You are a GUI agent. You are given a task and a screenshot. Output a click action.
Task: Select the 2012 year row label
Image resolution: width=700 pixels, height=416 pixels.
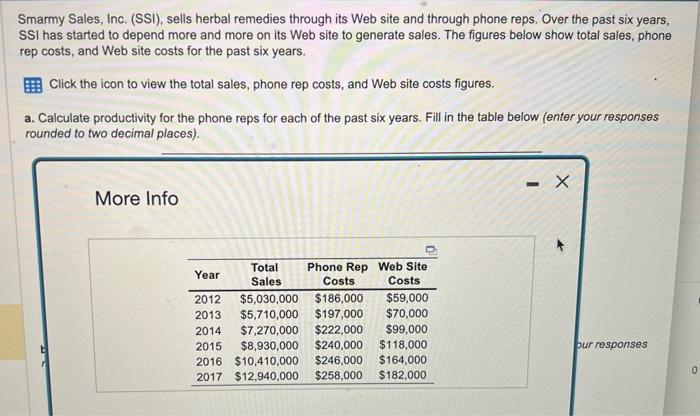tap(207, 298)
